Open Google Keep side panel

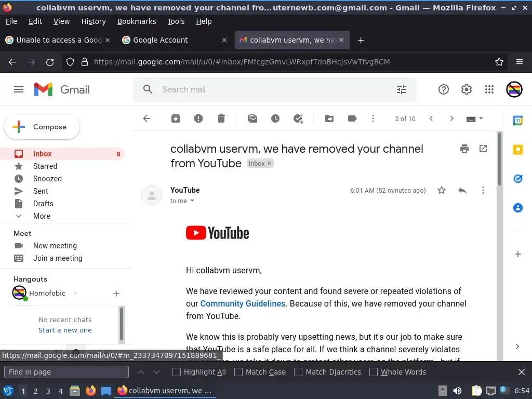[x=518, y=150]
